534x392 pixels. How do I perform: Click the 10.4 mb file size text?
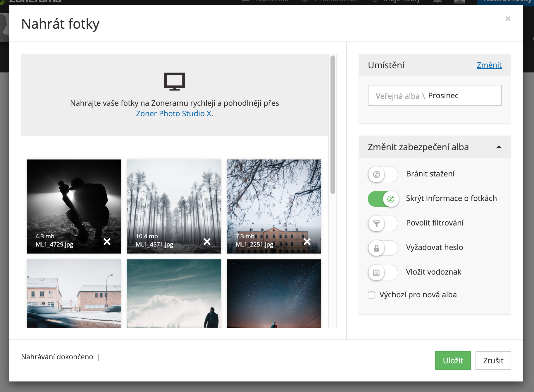(x=147, y=236)
